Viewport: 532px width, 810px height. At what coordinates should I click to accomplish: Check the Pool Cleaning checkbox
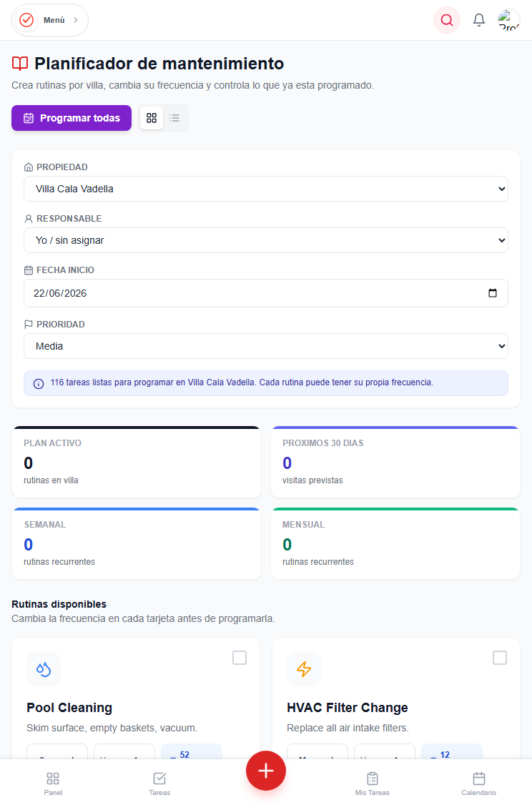pos(240,658)
